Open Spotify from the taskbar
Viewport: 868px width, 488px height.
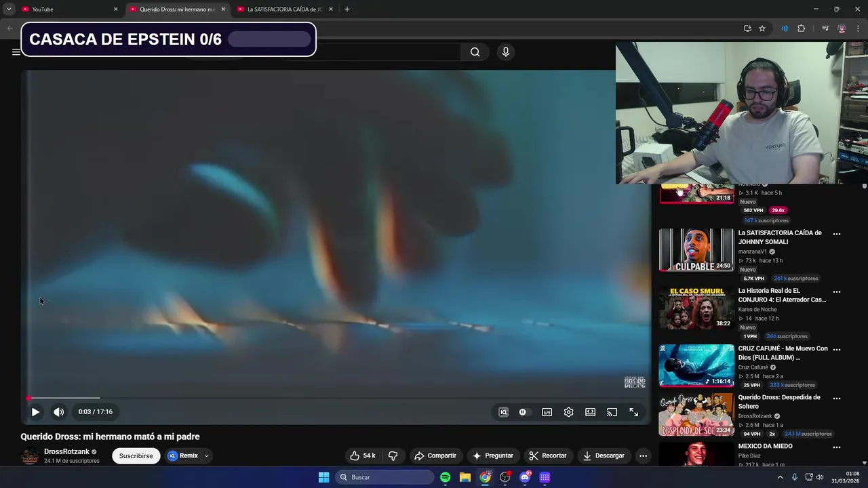pos(445,477)
